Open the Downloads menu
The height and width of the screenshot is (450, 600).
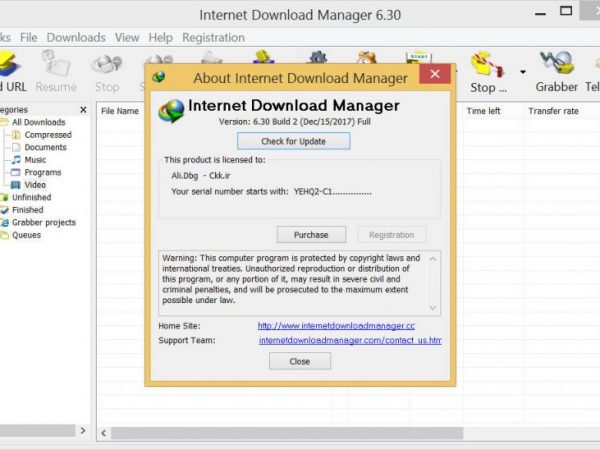76,38
